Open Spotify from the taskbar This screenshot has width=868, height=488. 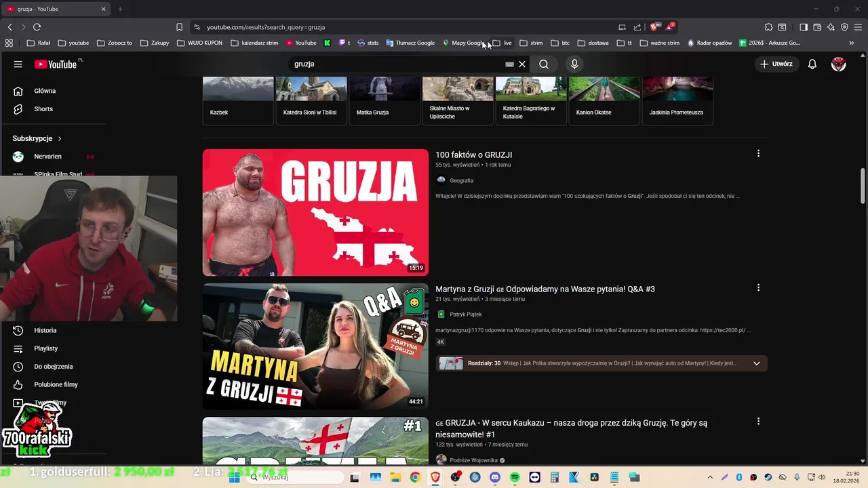515,477
